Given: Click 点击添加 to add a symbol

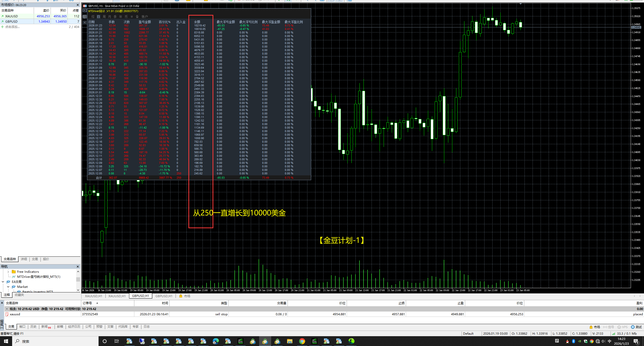Looking at the screenshot, I should tap(12, 27).
